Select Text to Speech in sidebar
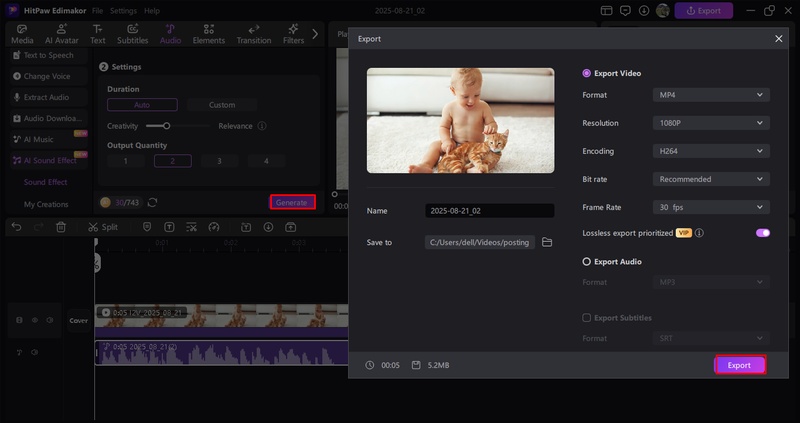This screenshot has width=800, height=423. tap(48, 55)
